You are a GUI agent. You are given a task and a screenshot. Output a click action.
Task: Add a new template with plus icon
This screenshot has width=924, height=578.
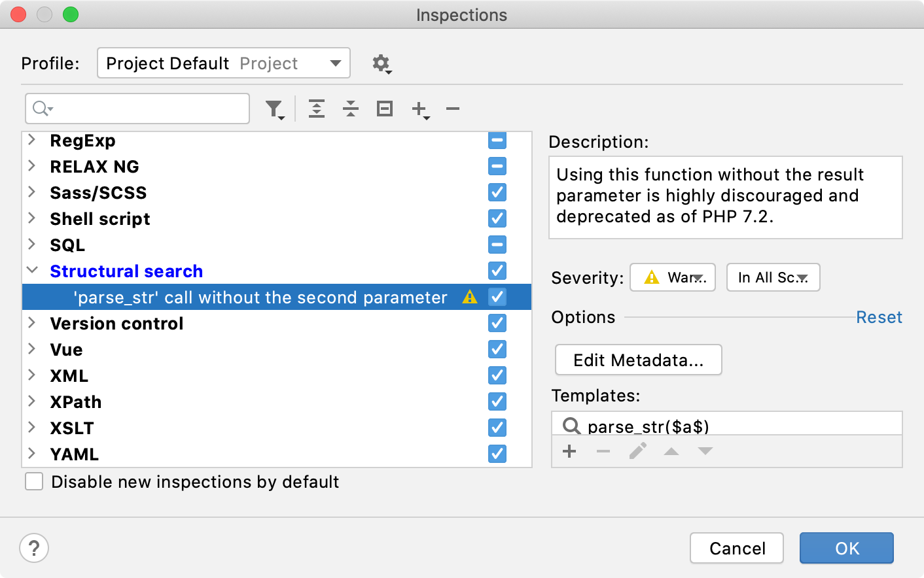[x=569, y=451]
